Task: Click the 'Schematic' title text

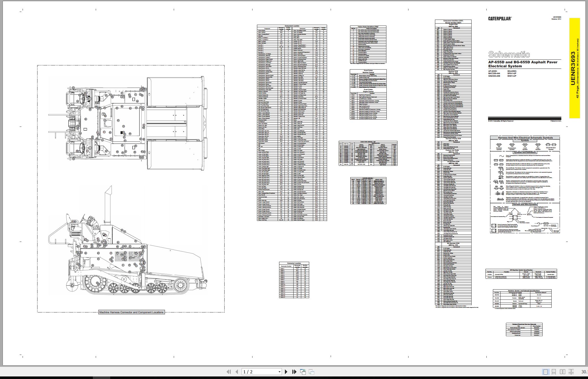Action: pos(509,54)
